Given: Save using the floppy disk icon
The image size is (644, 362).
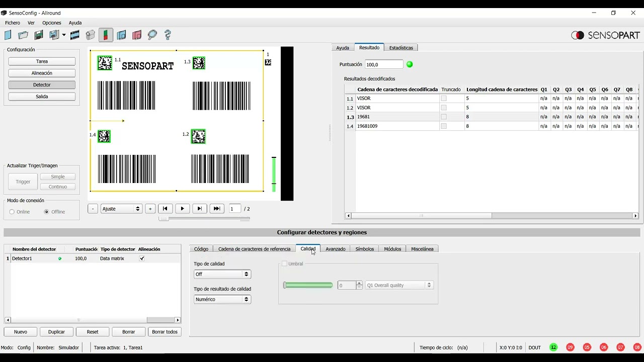Looking at the screenshot, I should (x=38, y=35).
